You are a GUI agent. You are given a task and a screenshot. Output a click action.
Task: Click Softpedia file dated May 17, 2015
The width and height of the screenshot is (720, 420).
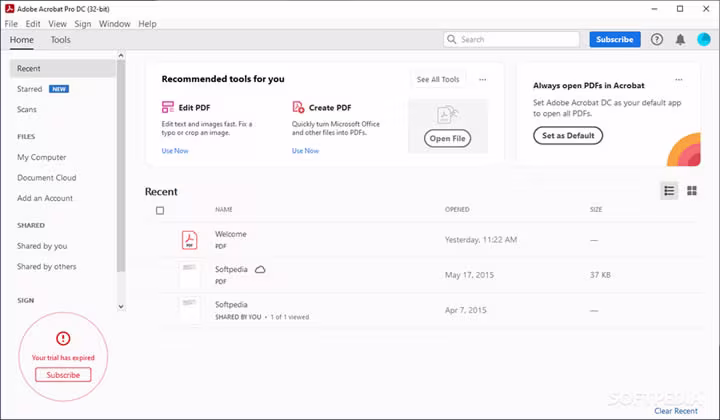[x=231, y=269]
